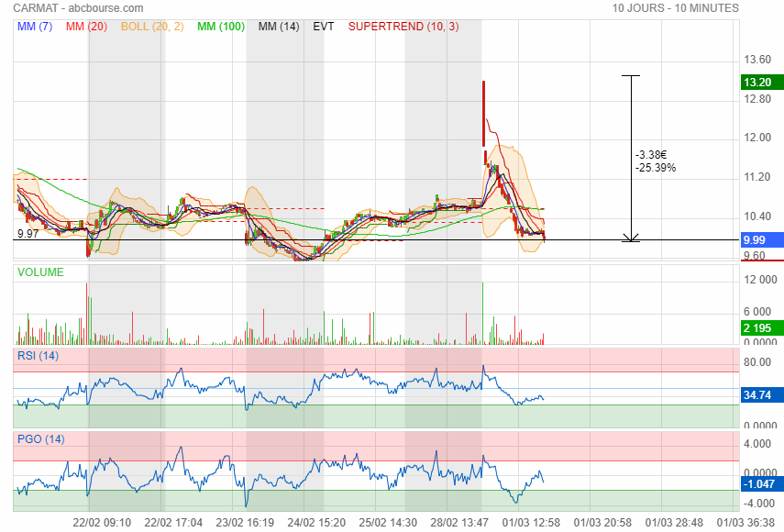This screenshot has width=784, height=532.
Task: Click the blue -1.047 PGO value tag
Action: [762, 484]
